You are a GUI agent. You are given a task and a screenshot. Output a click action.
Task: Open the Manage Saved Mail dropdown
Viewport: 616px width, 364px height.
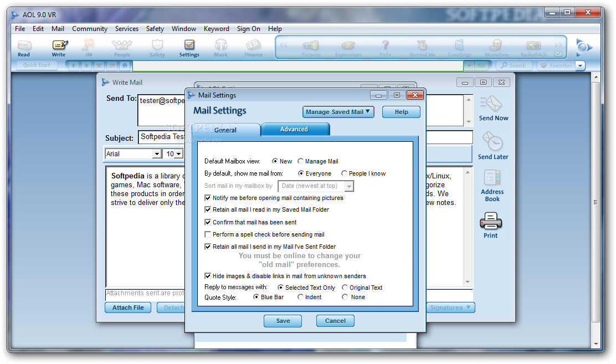coord(338,112)
